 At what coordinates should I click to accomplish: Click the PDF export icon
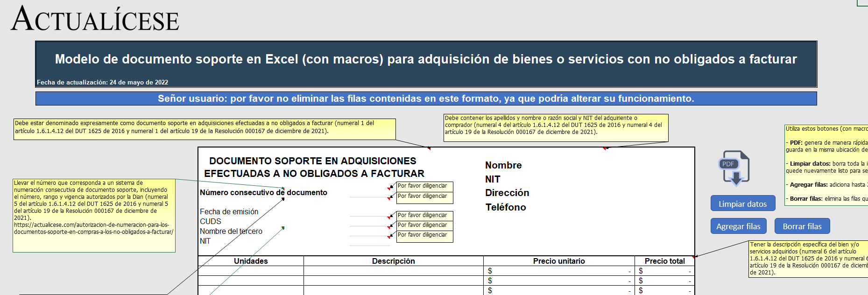tap(734, 169)
